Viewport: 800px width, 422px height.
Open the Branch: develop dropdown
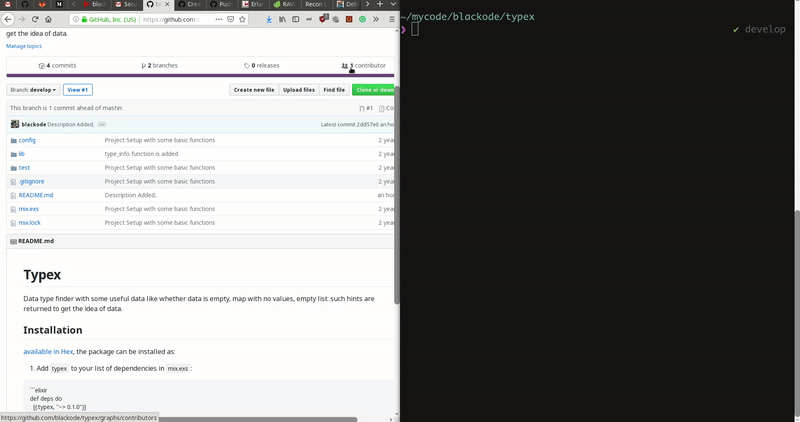coord(33,90)
